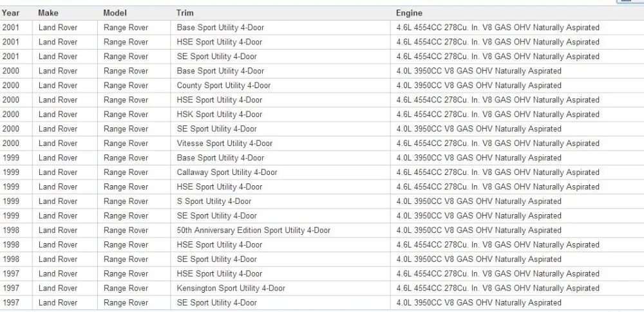Click engine cell of the Kensington row
The image size is (644, 312).
pos(498,288)
